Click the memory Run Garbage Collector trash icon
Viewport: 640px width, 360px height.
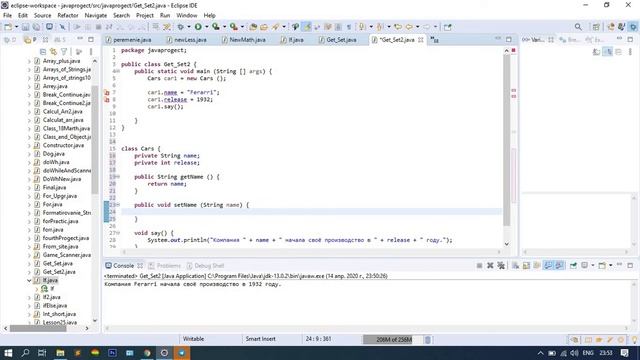coord(427,339)
